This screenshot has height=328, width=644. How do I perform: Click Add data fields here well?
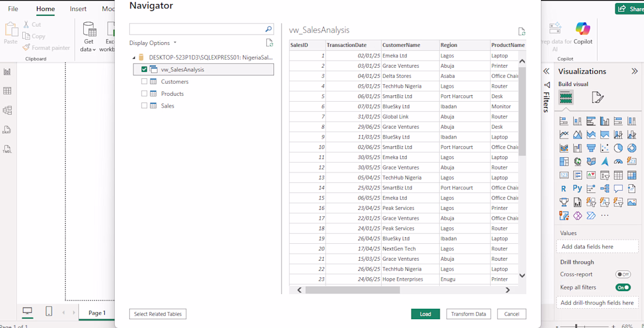[597, 247]
